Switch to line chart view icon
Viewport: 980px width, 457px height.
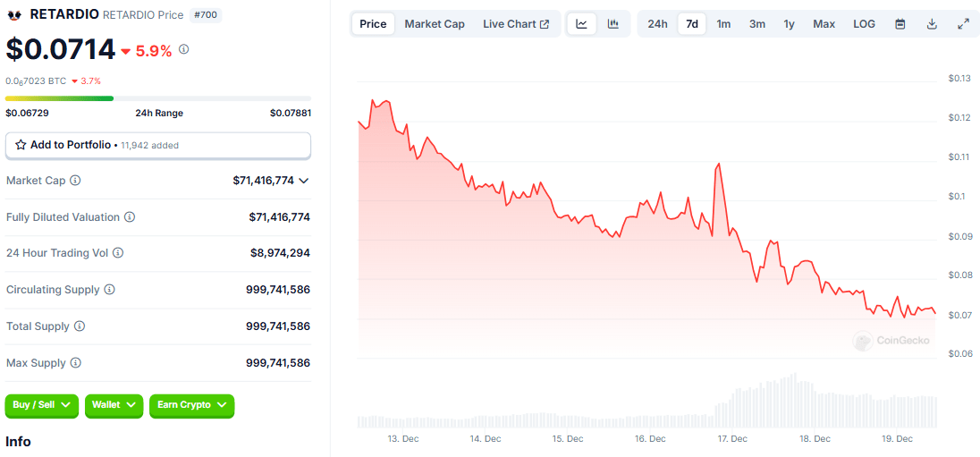[581, 24]
